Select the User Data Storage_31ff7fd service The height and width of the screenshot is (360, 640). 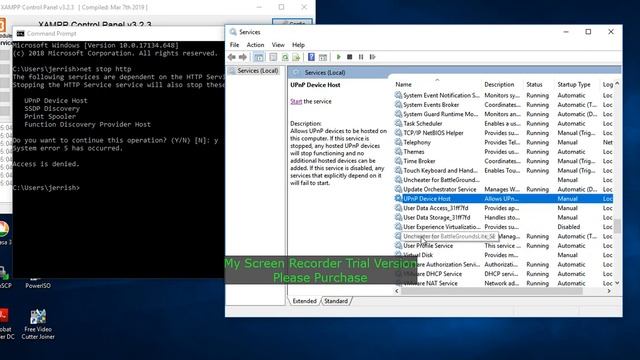tap(503, 218)
